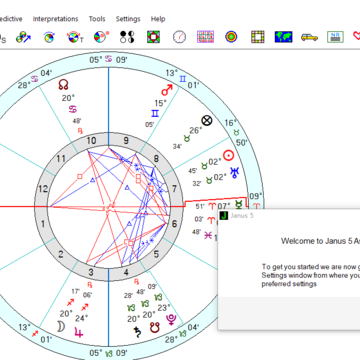Select the Part of Fortune symbol

[207, 120]
